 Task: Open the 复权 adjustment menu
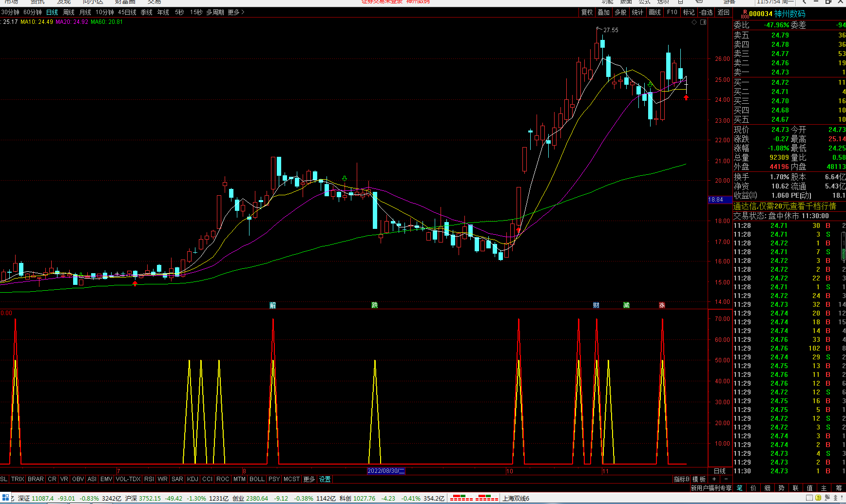click(x=587, y=12)
